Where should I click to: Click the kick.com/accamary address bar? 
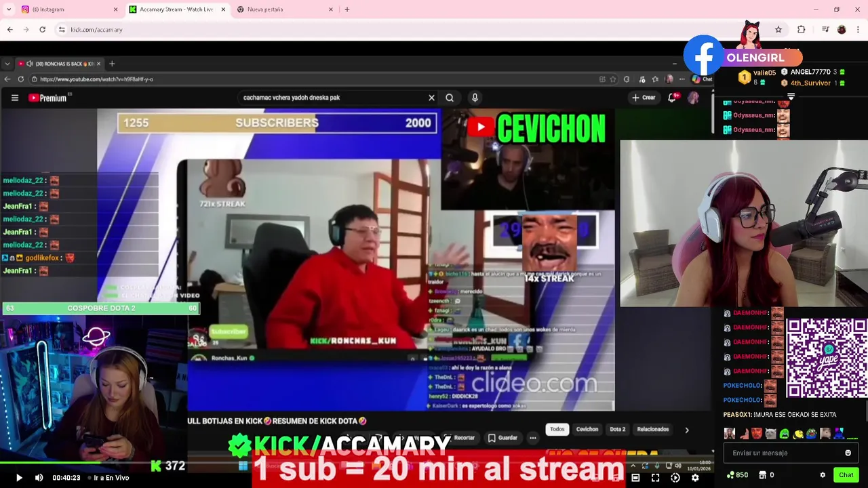pos(407,30)
